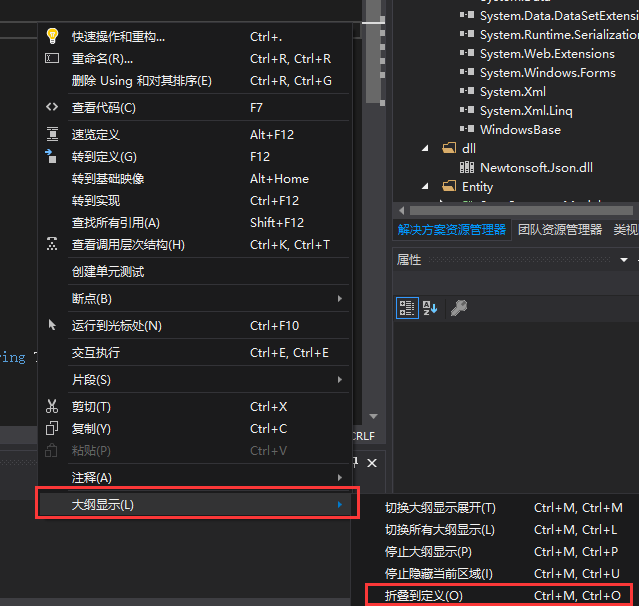Click the Entity folder icon

pyautogui.click(x=449, y=186)
